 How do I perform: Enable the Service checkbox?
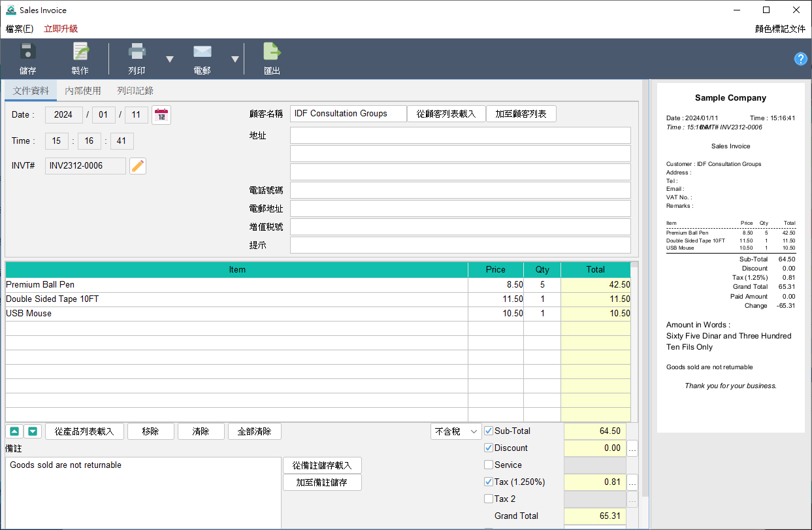coord(489,465)
